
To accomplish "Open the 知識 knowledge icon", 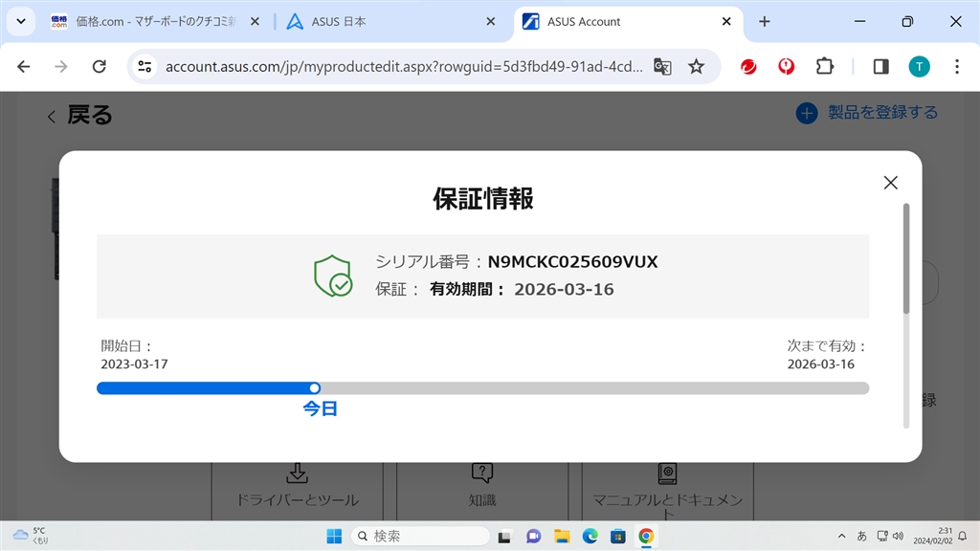I will tap(482, 473).
